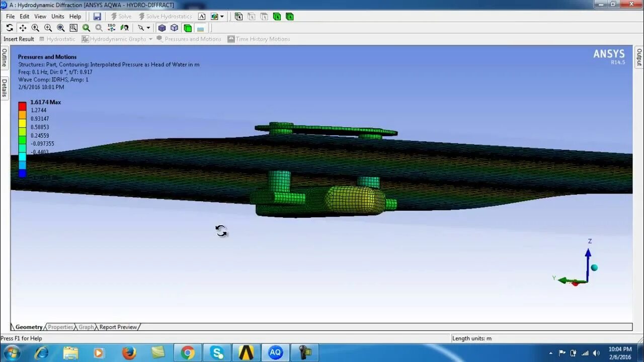The image size is (644, 362).
Task: Open the Help menu
Action: [x=75, y=17]
